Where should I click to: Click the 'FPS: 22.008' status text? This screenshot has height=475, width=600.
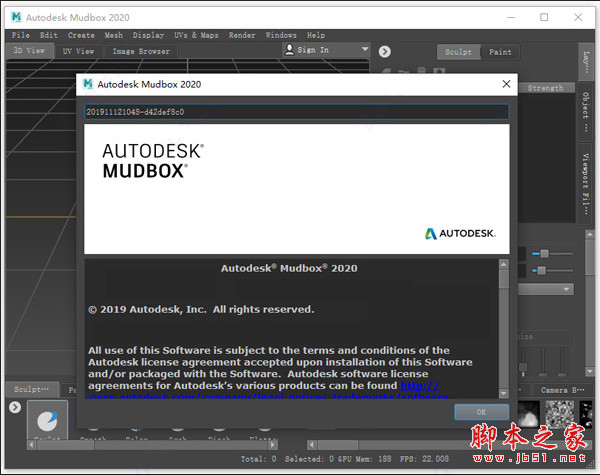(424, 459)
